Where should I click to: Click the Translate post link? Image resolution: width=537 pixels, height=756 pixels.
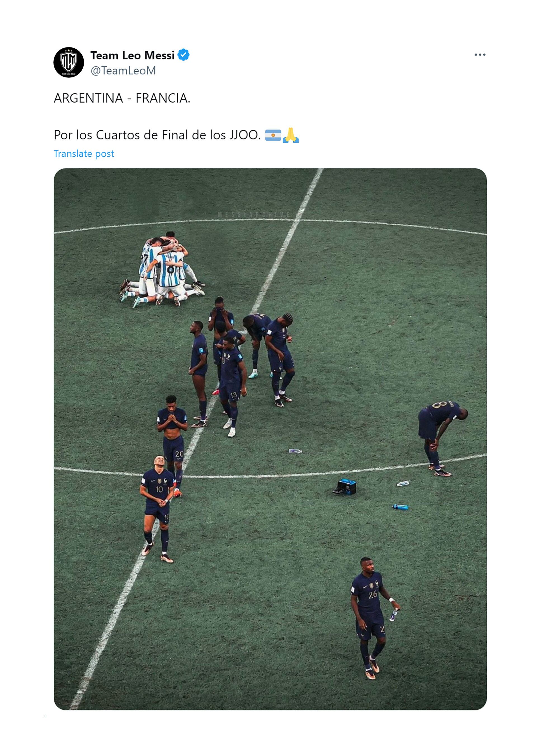84,154
